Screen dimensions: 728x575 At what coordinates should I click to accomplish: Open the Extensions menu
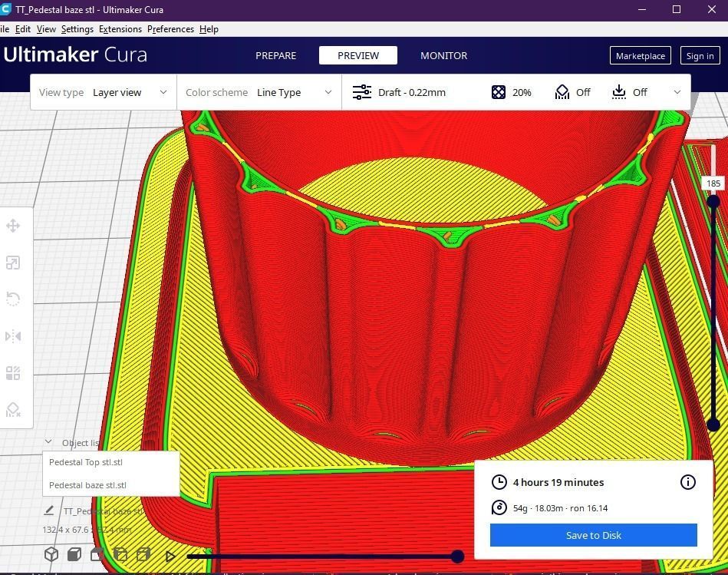[x=120, y=29]
